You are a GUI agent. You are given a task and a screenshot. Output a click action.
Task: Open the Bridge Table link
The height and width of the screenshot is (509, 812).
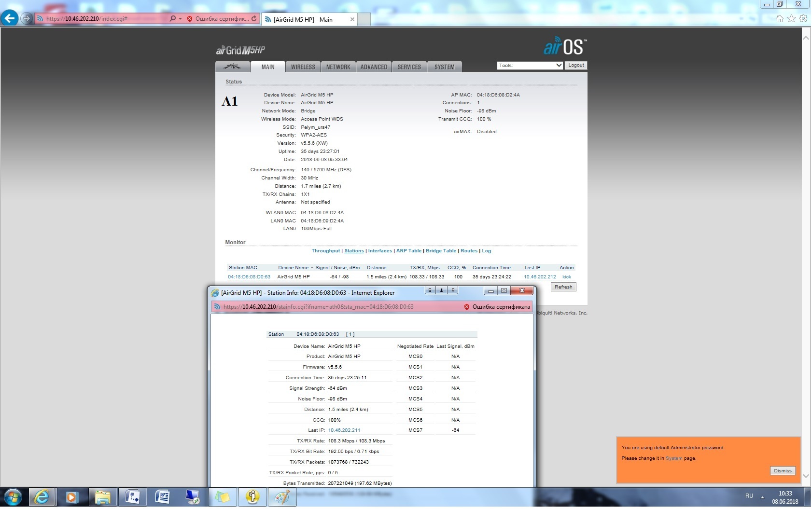point(441,251)
